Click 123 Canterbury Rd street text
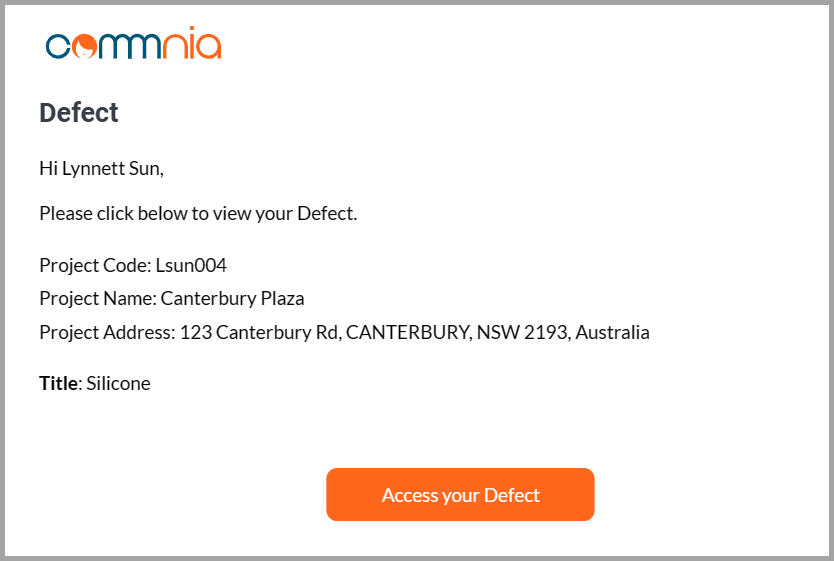Viewport: 834px width, 561px height. pyautogui.click(x=259, y=332)
